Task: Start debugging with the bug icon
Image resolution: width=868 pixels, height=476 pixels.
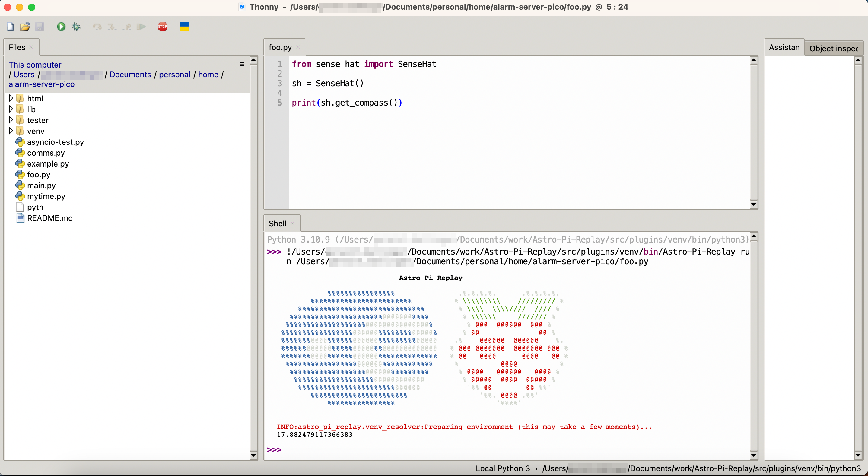Action: click(x=76, y=27)
